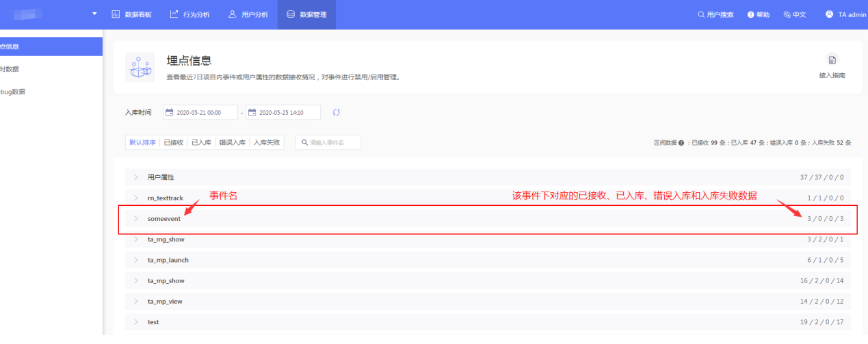
Task: Open the TA admin account menu
Action: pyautogui.click(x=845, y=14)
